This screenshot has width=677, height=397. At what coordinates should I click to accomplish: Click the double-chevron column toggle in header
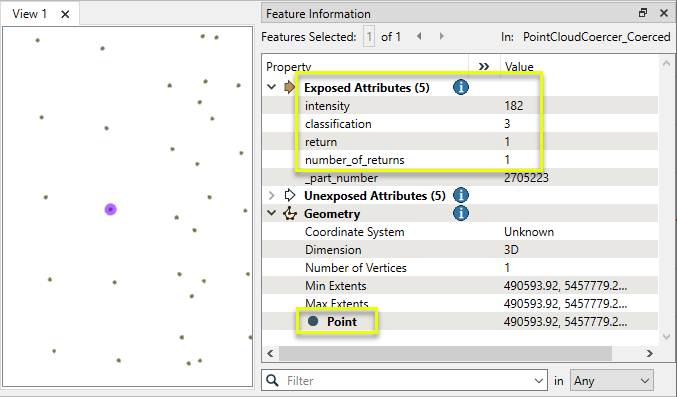point(484,66)
